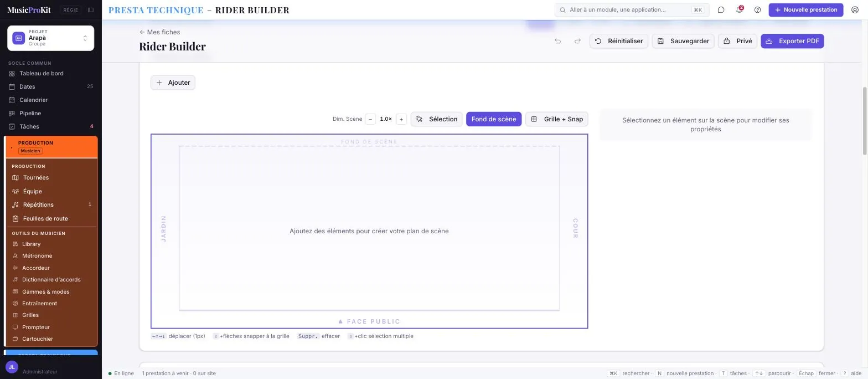The height and width of the screenshot is (379, 868).
Task: Activate the Sélection tool
Action: [436, 119]
